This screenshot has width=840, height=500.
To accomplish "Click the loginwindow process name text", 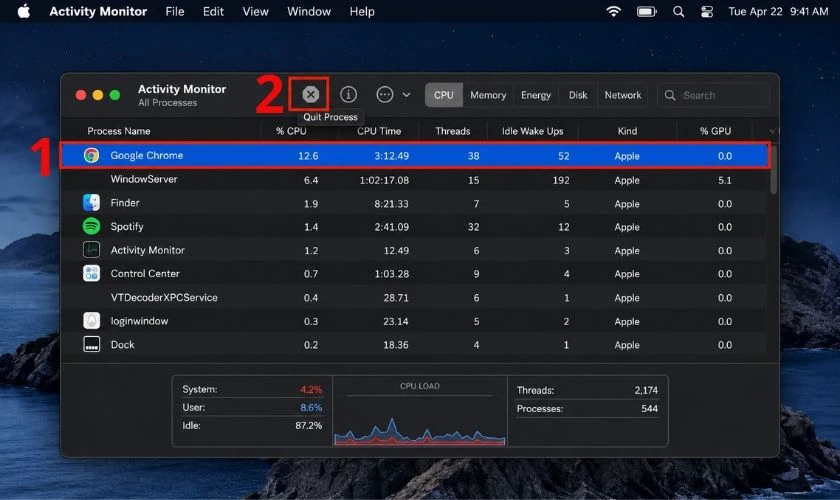I will pos(139,321).
